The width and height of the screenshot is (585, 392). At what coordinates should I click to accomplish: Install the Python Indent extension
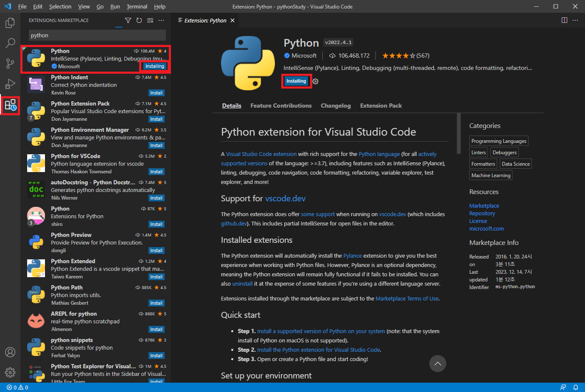pos(156,93)
